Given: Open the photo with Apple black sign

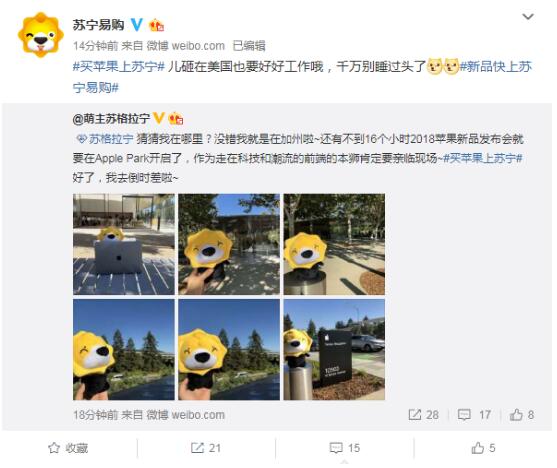Looking at the screenshot, I should [x=334, y=349].
